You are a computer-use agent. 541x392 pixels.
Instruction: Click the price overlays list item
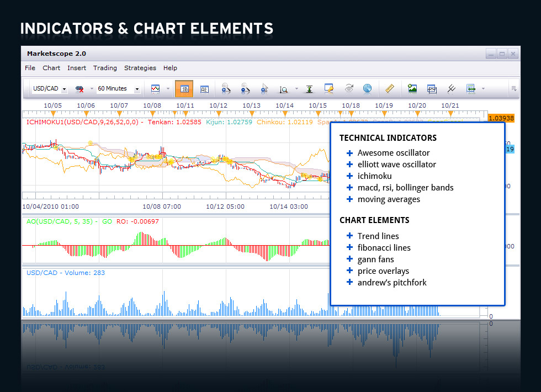pos(383,271)
